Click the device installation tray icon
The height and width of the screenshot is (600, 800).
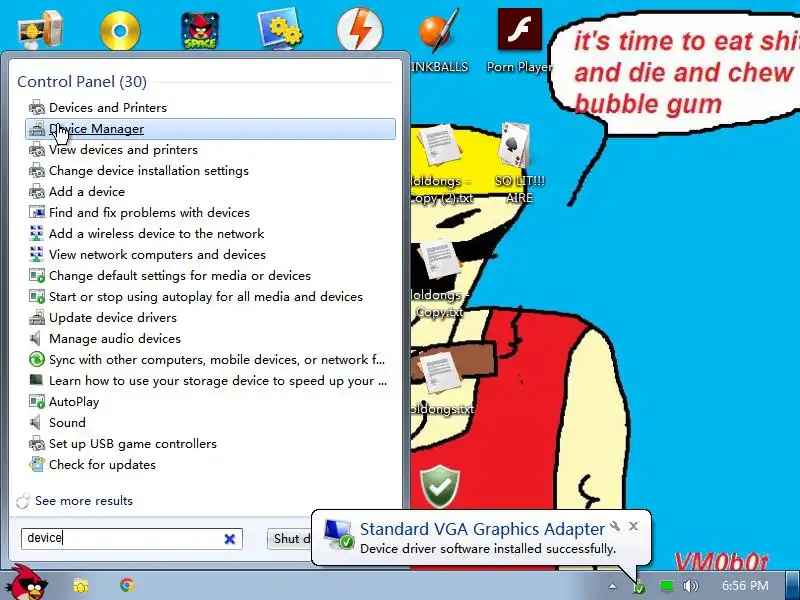638,587
